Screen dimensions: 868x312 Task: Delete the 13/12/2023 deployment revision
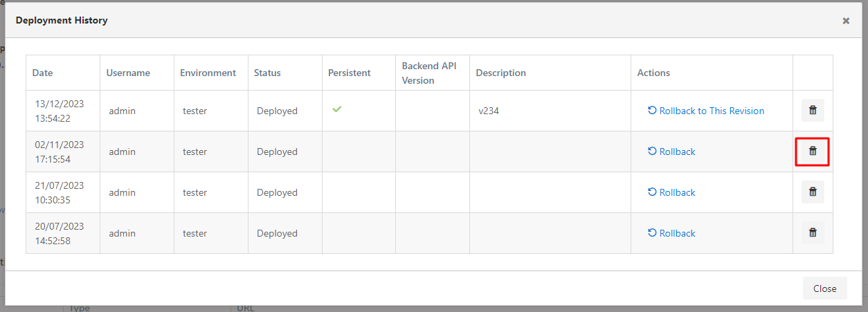813,111
